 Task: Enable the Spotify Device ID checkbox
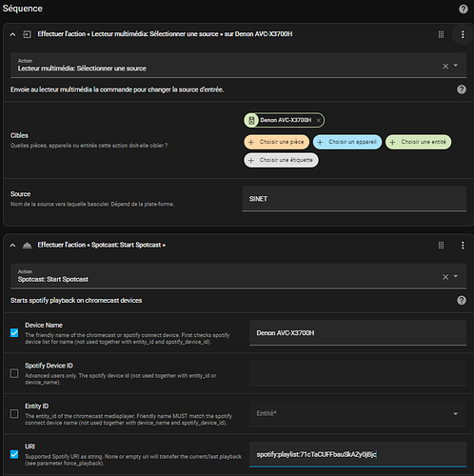click(14, 373)
